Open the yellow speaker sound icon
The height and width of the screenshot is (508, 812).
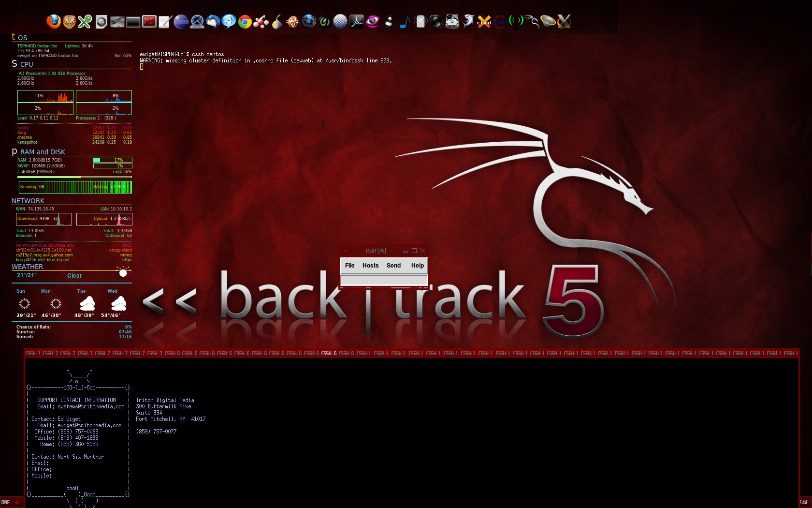pyautogui.click(x=548, y=22)
